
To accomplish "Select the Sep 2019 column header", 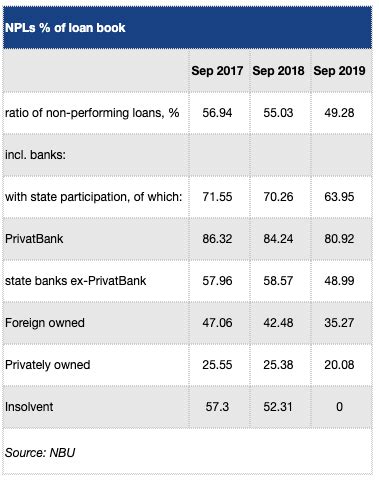I will coord(339,71).
